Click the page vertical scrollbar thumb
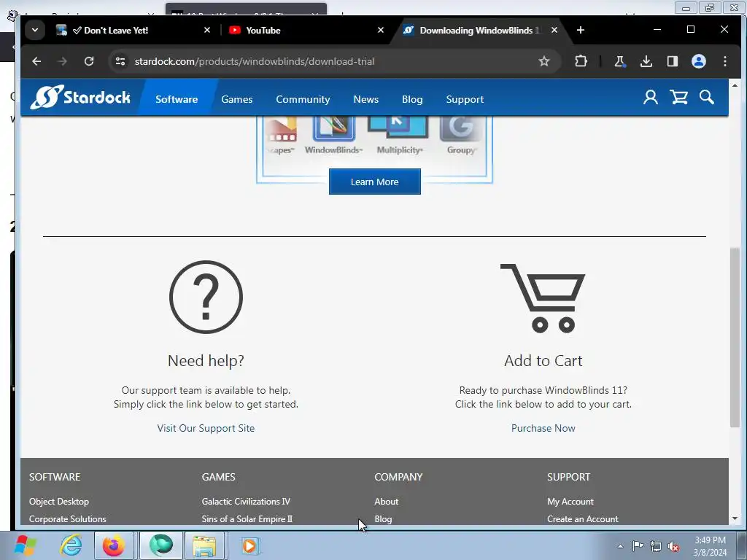The height and width of the screenshot is (560, 747). pyautogui.click(x=735, y=337)
